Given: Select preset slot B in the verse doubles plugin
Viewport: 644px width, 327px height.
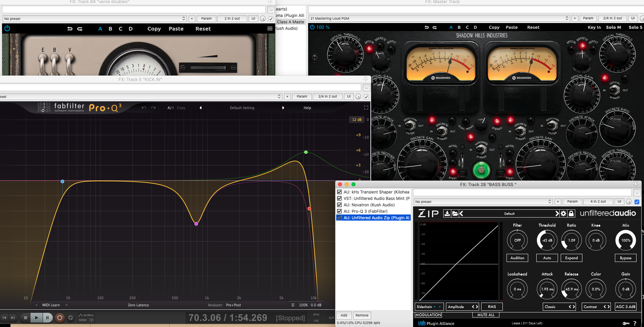Looking at the screenshot, I should point(110,29).
